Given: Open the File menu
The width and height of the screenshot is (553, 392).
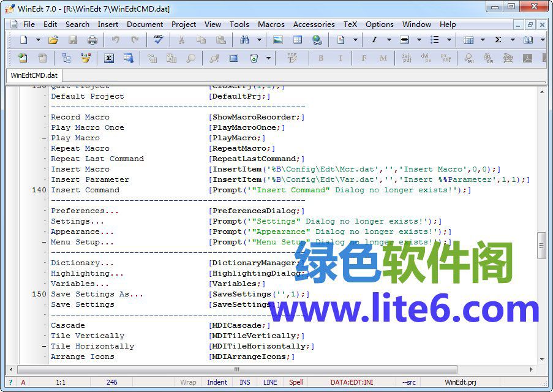Looking at the screenshot, I should point(29,24).
